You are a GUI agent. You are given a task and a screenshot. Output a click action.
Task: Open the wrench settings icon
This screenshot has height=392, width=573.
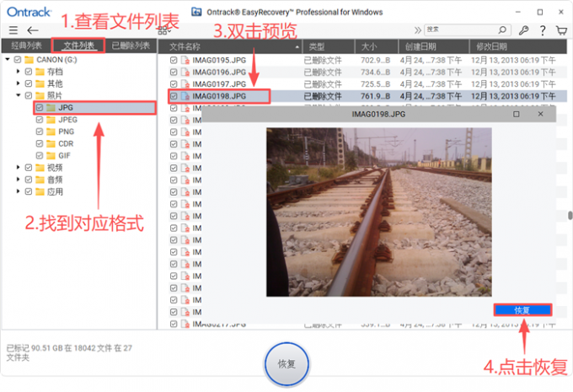520,30
